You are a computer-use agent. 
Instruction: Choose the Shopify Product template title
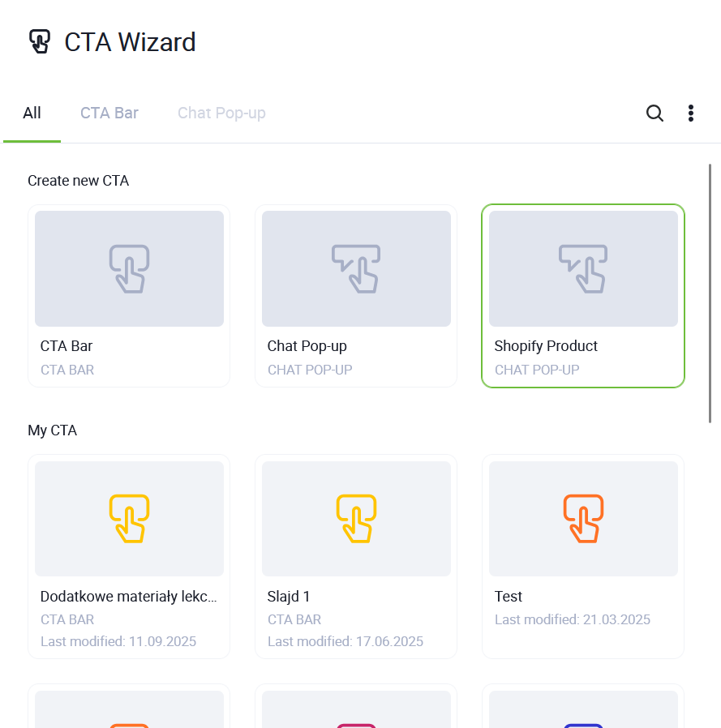click(546, 346)
